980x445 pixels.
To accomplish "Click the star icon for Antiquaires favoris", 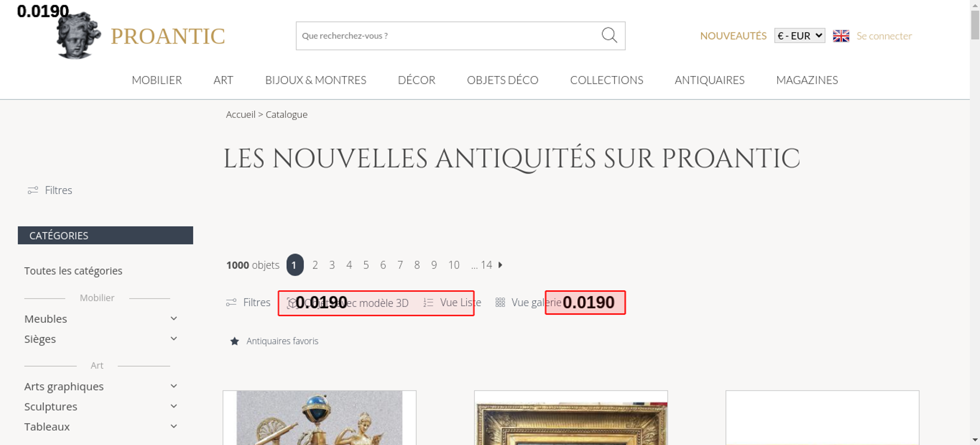I will tap(235, 341).
